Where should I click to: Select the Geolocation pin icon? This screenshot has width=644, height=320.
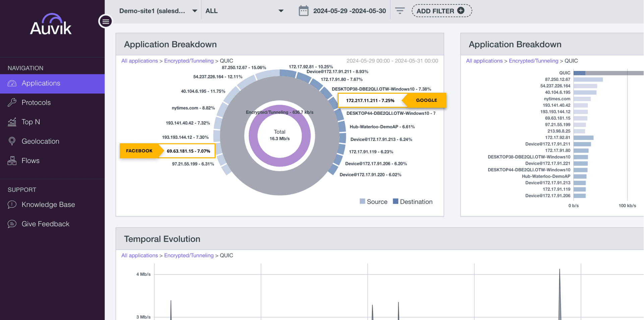coord(12,141)
